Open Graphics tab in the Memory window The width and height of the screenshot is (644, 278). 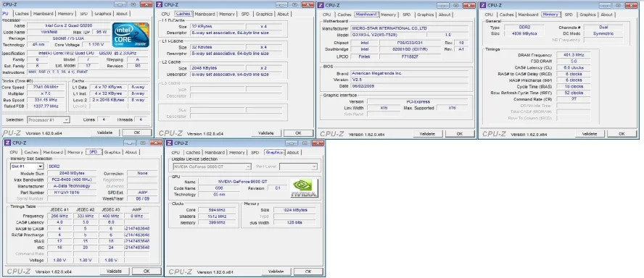pyautogui.click(x=587, y=14)
